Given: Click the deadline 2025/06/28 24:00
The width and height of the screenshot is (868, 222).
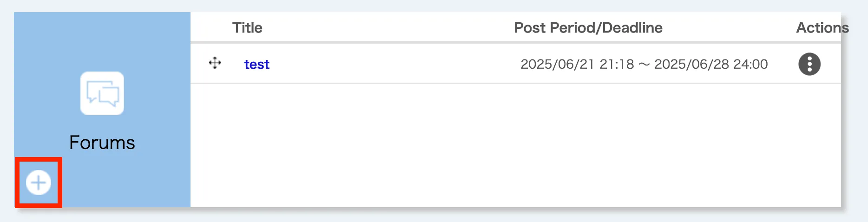Looking at the screenshot, I should [x=710, y=64].
